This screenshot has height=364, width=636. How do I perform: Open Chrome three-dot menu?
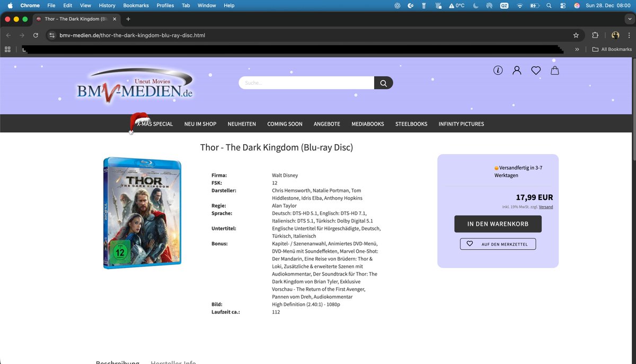coord(629,35)
